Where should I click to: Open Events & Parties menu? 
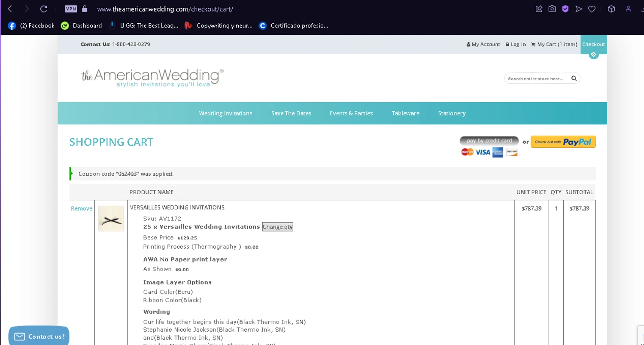click(x=351, y=113)
